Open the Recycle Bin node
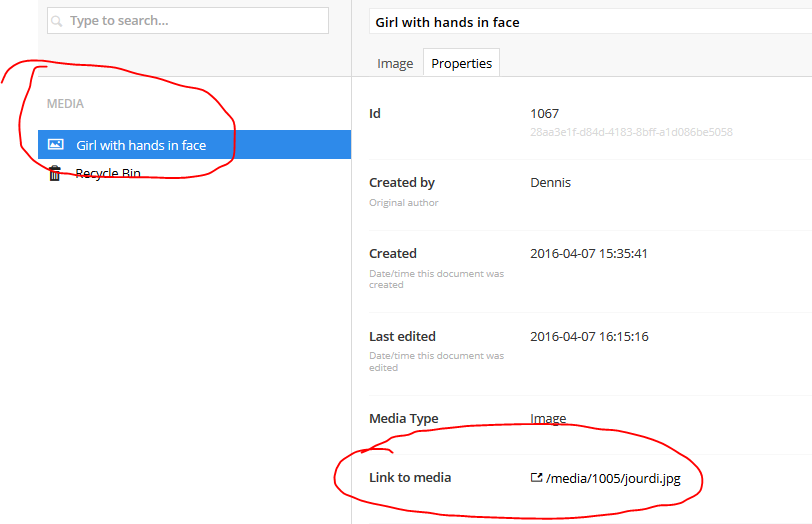The width and height of the screenshot is (812, 524). coord(108,173)
